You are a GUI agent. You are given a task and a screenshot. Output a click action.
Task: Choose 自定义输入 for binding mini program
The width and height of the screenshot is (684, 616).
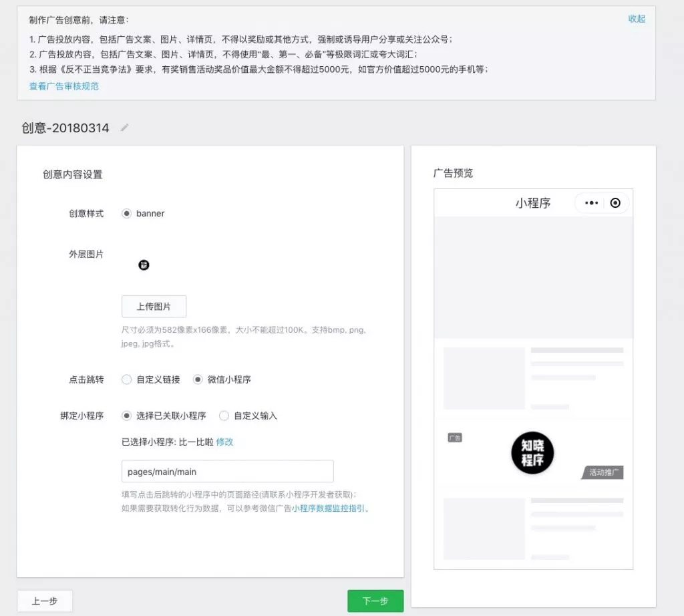pyautogui.click(x=224, y=416)
